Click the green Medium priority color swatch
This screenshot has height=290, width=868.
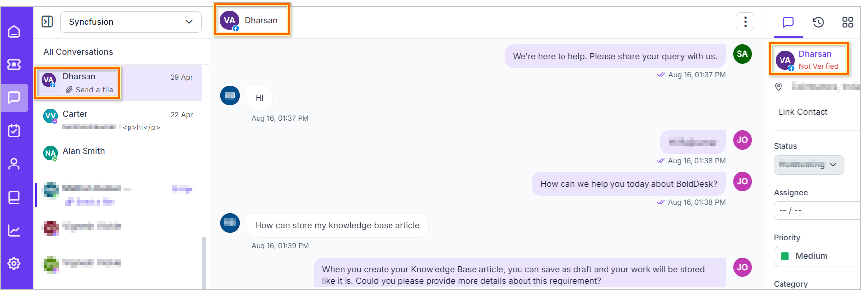(x=784, y=256)
